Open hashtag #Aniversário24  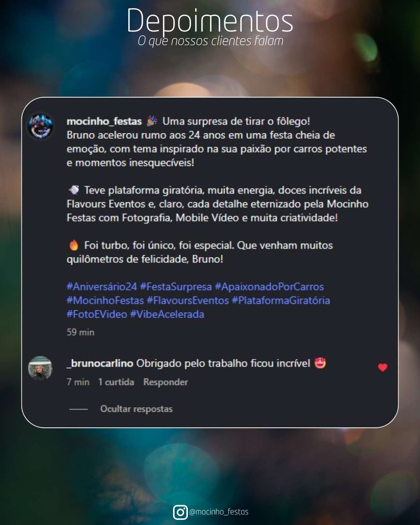pos(102,287)
